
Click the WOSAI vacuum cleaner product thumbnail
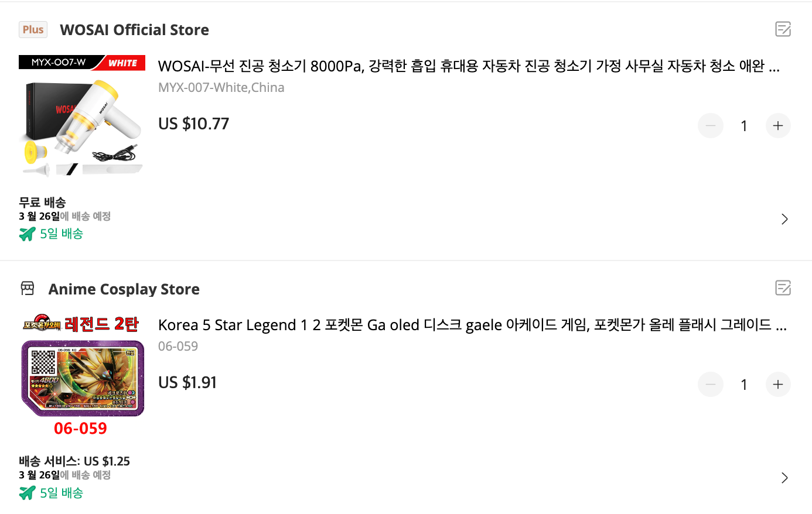tap(81, 117)
